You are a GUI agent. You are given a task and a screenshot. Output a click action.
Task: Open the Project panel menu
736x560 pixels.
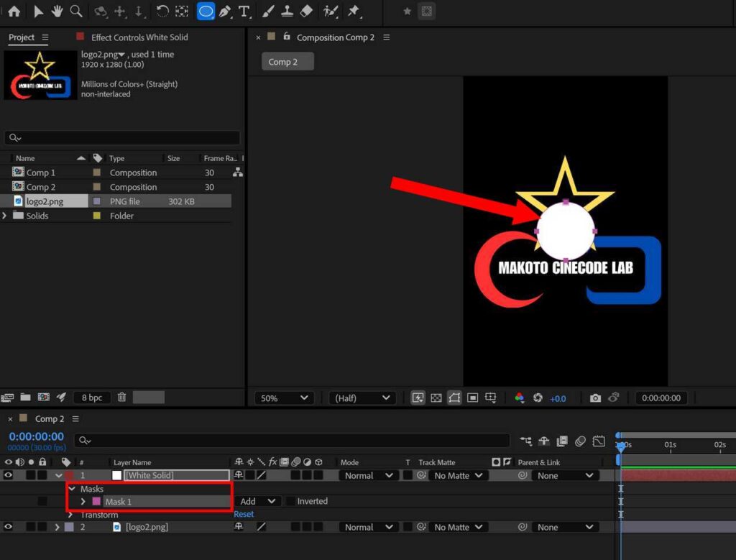point(45,37)
